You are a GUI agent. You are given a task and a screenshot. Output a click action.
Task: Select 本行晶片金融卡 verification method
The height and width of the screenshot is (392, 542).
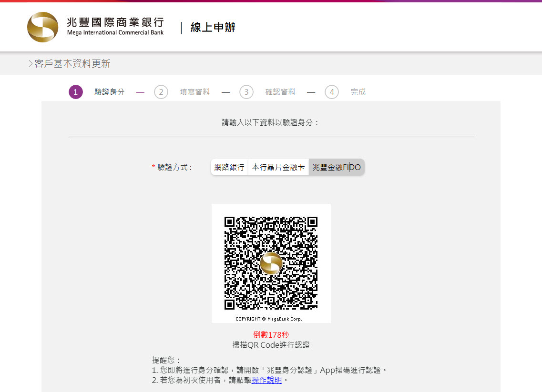click(x=278, y=167)
